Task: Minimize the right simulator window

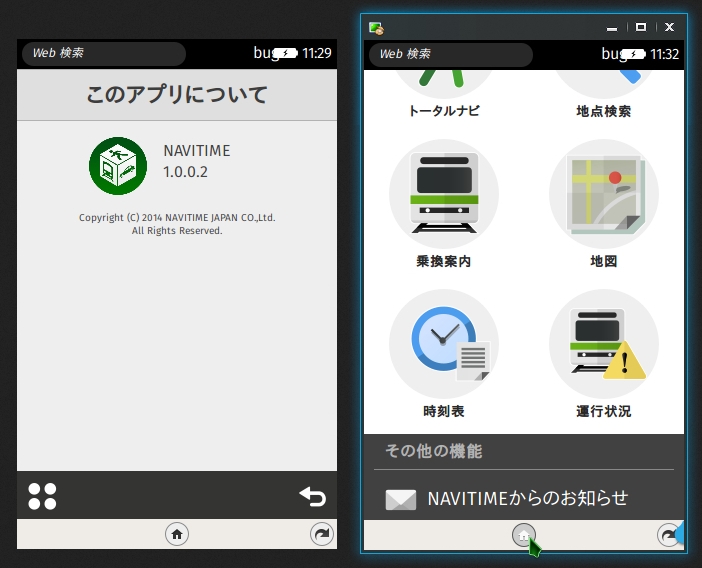Action: click(x=612, y=28)
